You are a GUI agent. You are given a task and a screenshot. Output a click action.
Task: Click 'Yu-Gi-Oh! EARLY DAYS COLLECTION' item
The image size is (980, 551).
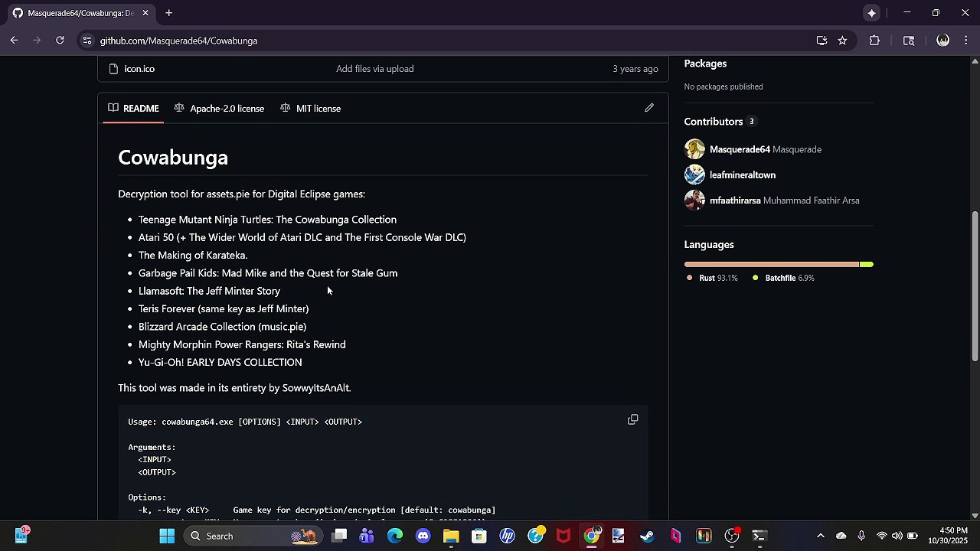pos(220,362)
